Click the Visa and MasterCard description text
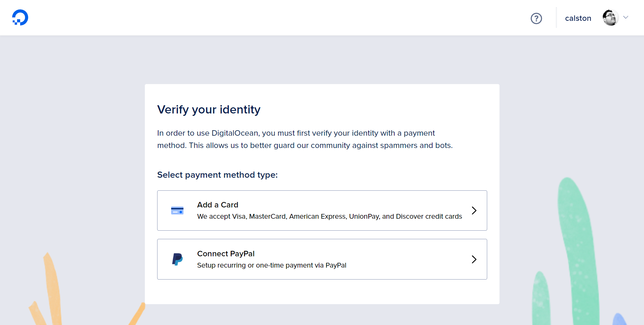Viewport: 644px width, 325px height. (329, 216)
